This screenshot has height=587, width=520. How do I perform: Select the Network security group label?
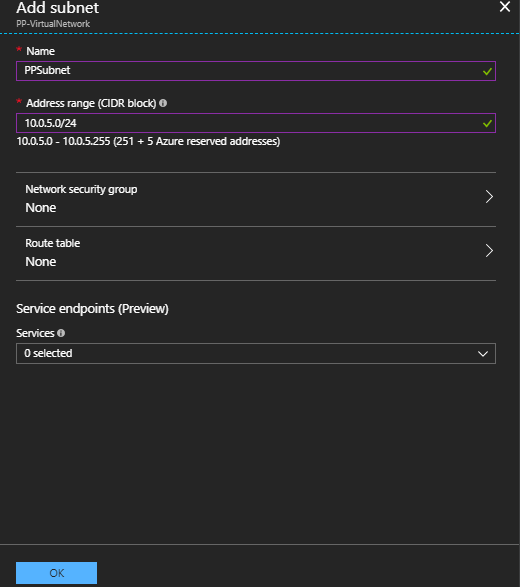(81, 189)
